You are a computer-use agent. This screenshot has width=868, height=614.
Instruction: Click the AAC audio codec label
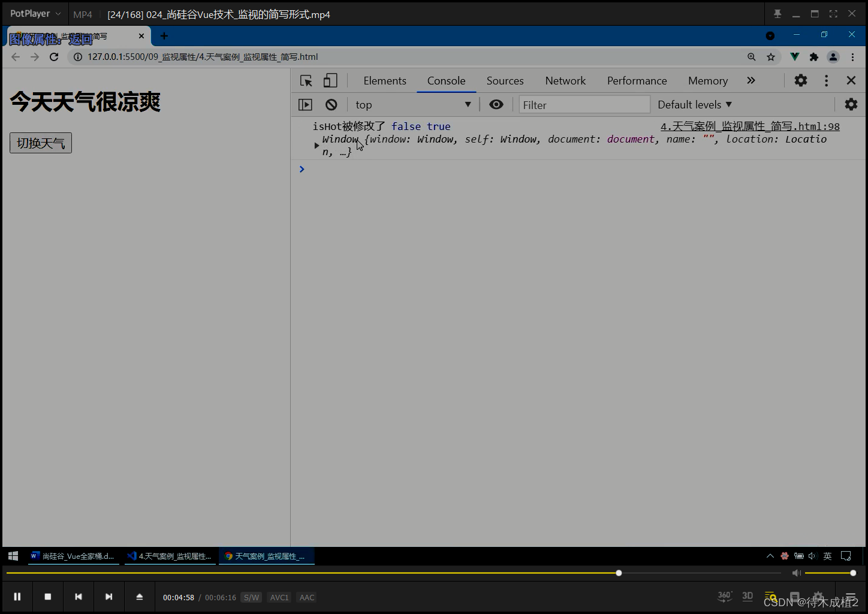click(307, 597)
